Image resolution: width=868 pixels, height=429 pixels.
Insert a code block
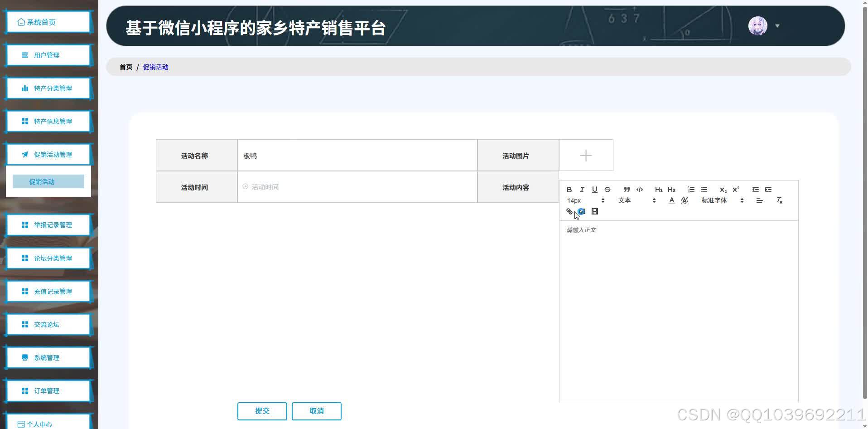(639, 190)
